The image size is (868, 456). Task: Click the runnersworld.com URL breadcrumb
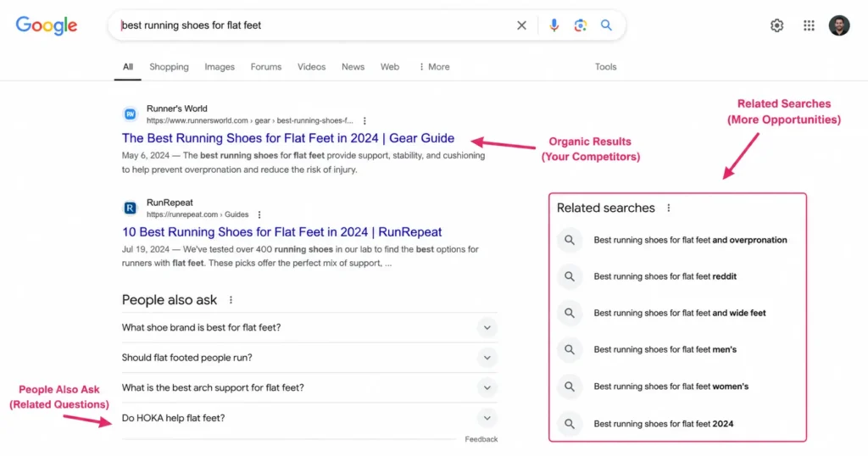coord(250,120)
